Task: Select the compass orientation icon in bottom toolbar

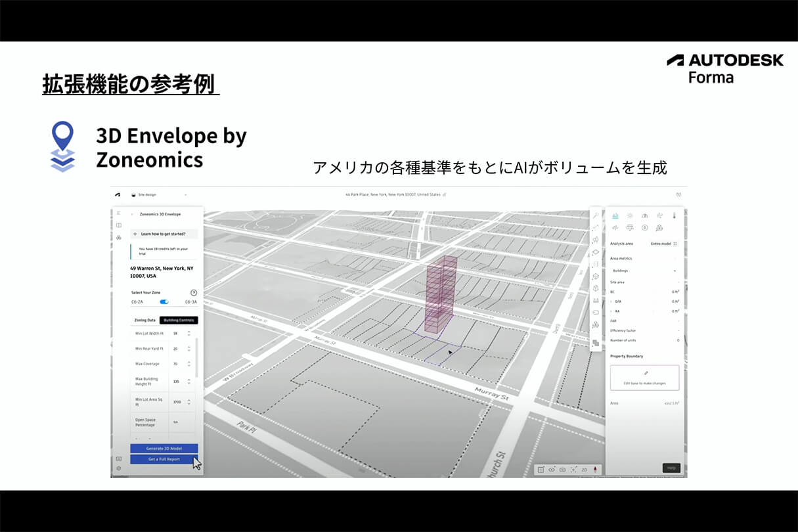Action: point(595,469)
